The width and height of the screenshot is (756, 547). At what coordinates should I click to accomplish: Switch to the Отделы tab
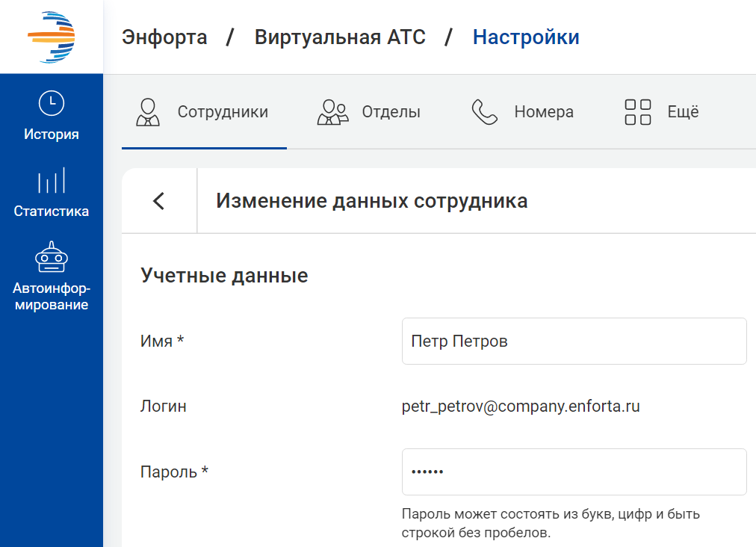click(x=369, y=112)
